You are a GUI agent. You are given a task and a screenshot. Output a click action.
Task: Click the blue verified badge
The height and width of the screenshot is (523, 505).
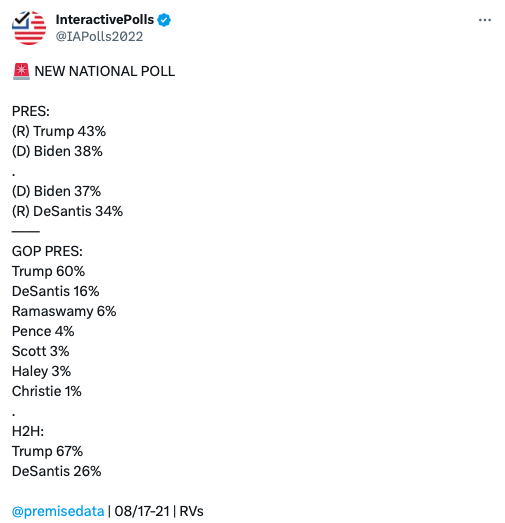(164, 20)
